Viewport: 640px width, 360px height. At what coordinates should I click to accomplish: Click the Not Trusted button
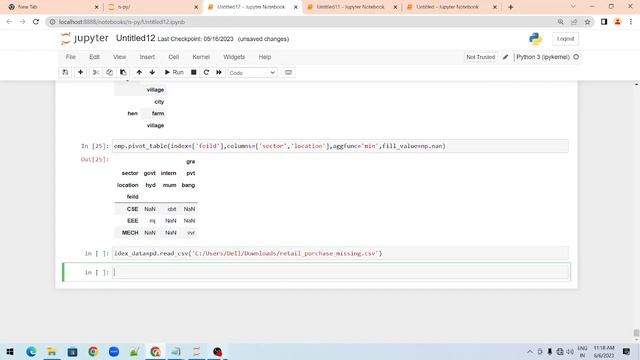pos(480,57)
